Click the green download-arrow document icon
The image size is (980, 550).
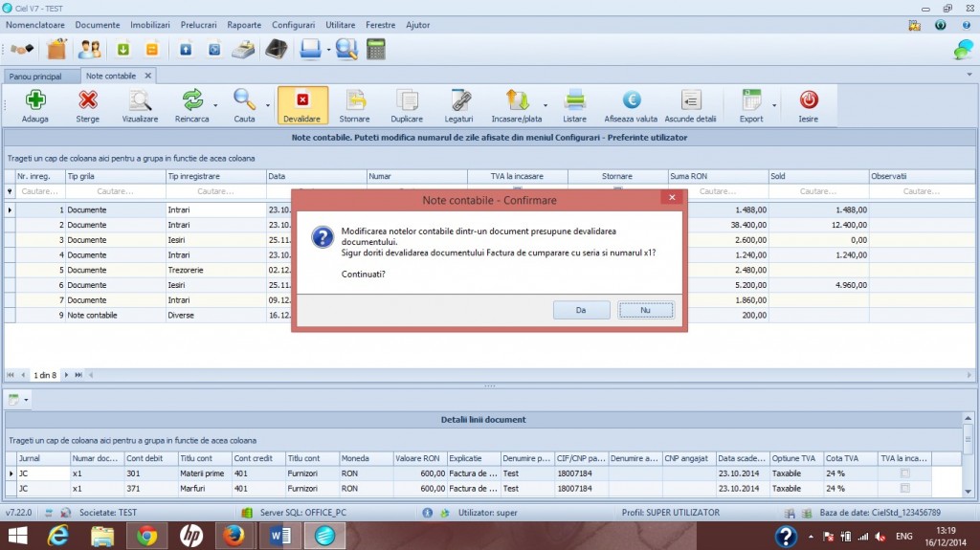point(123,49)
